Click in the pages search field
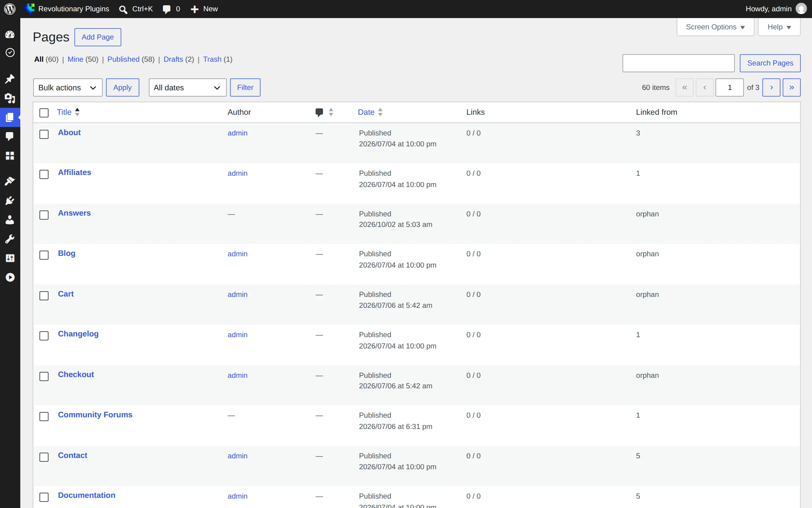Screen dimensions: 812x508 [679, 63]
